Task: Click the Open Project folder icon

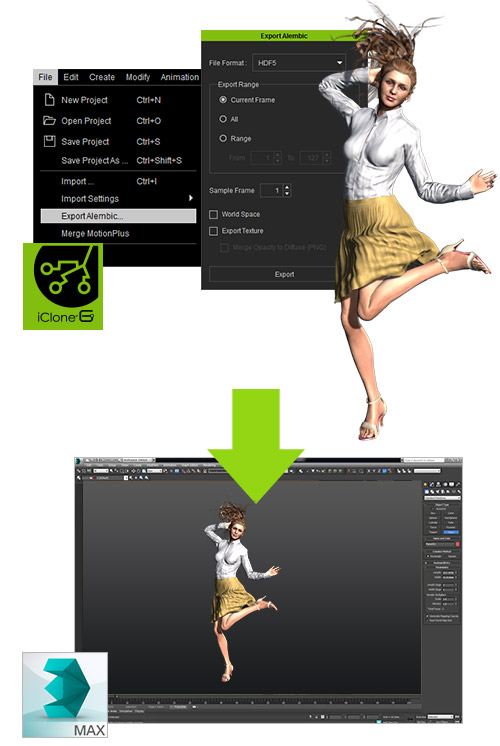Action: pyautogui.click(x=49, y=120)
